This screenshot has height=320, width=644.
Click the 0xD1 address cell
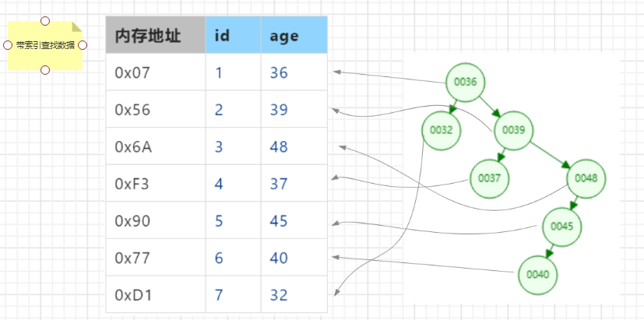coord(156,294)
